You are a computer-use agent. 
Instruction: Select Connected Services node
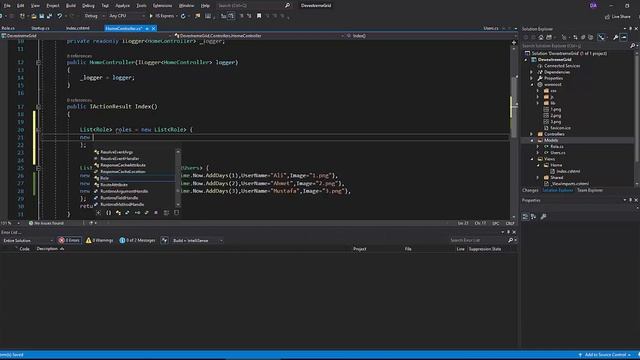click(x=562, y=66)
